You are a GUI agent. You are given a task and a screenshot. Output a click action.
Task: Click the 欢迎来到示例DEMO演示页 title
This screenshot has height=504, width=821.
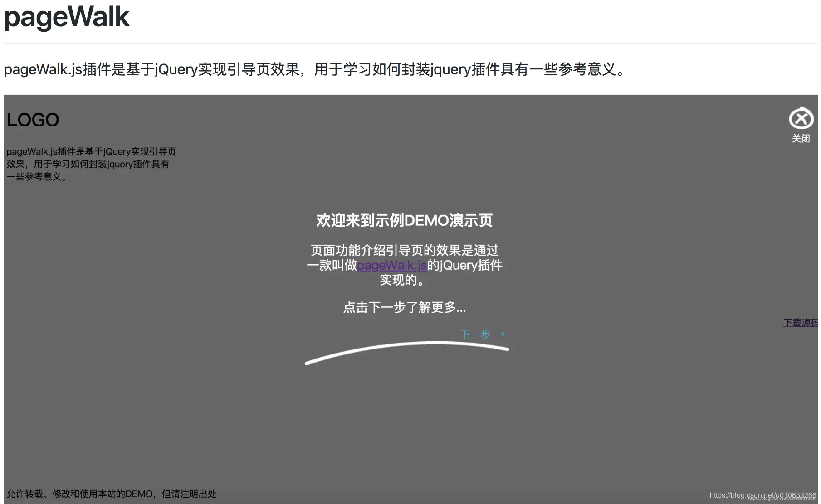click(405, 220)
